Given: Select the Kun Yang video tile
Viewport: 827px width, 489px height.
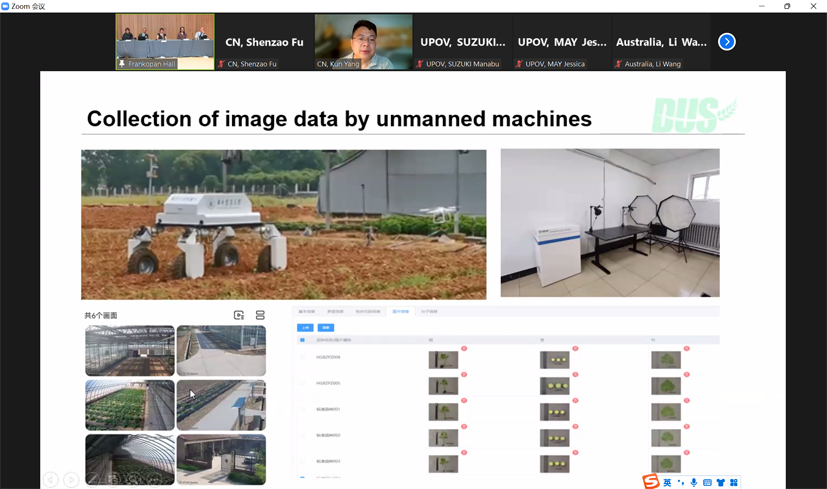Looking at the screenshot, I should tap(363, 41).
